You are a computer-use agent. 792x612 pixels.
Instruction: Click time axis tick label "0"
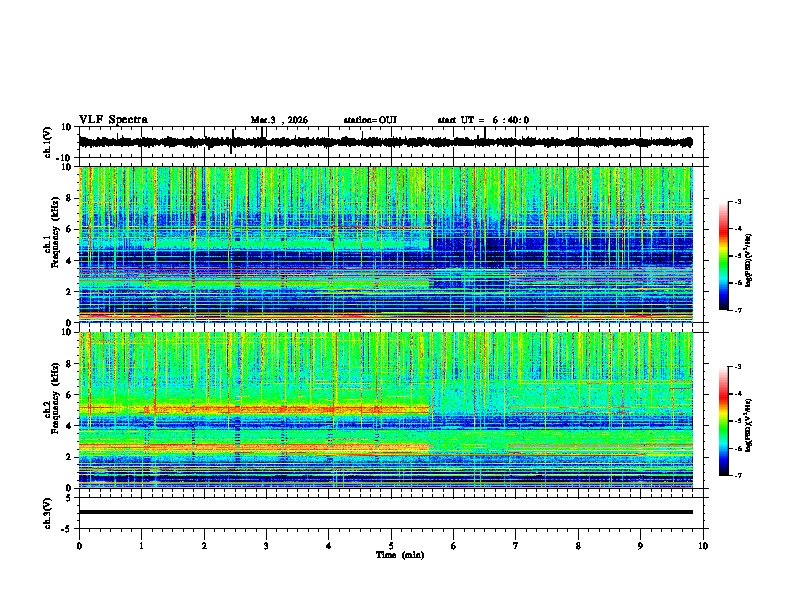[79, 546]
